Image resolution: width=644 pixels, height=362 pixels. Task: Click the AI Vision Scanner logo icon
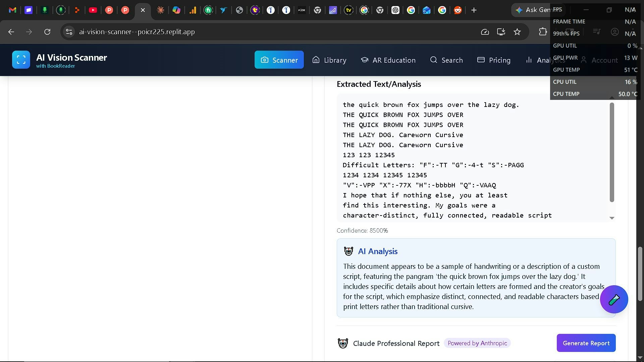coord(21,60)
